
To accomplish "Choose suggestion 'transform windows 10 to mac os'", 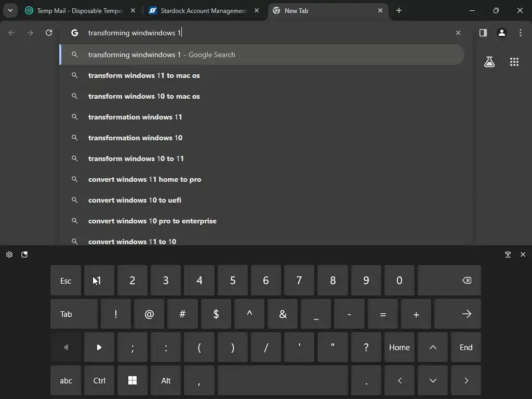I will pos(262,96).
